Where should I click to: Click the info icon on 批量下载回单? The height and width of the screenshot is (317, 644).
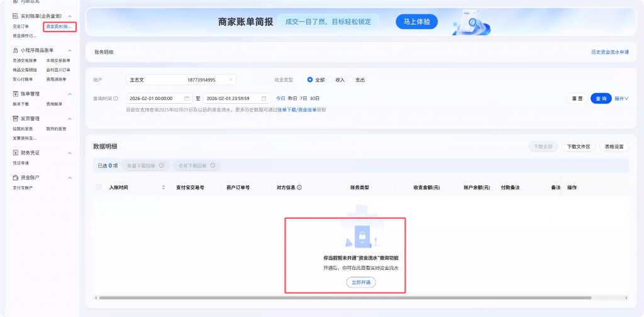(x=162, y=165)
